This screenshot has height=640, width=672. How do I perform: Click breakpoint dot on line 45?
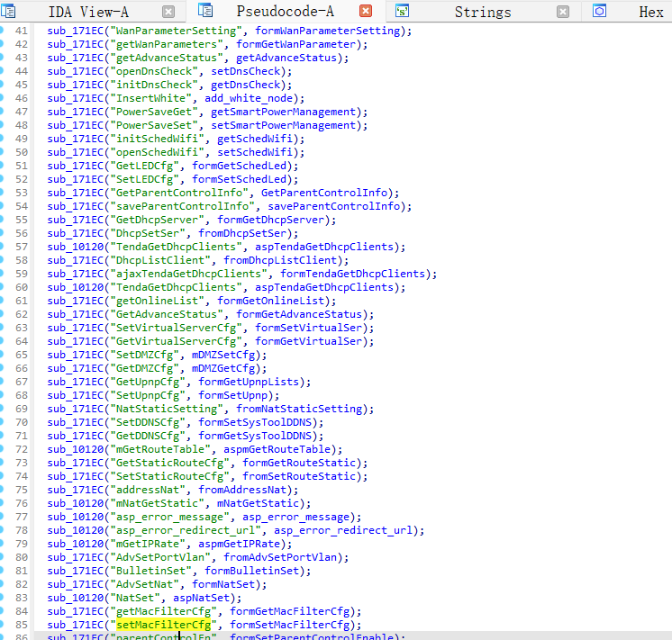coord(1,85)
